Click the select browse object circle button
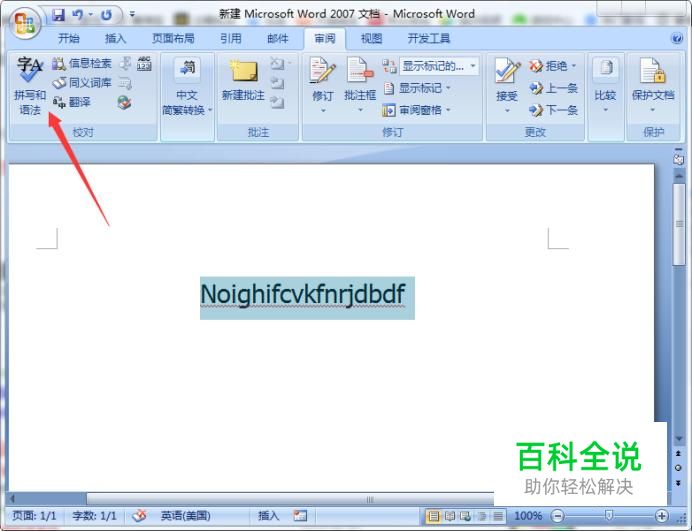Image resolution: width=692 pixels, height=531 pixels. click(x=678, y=468)
